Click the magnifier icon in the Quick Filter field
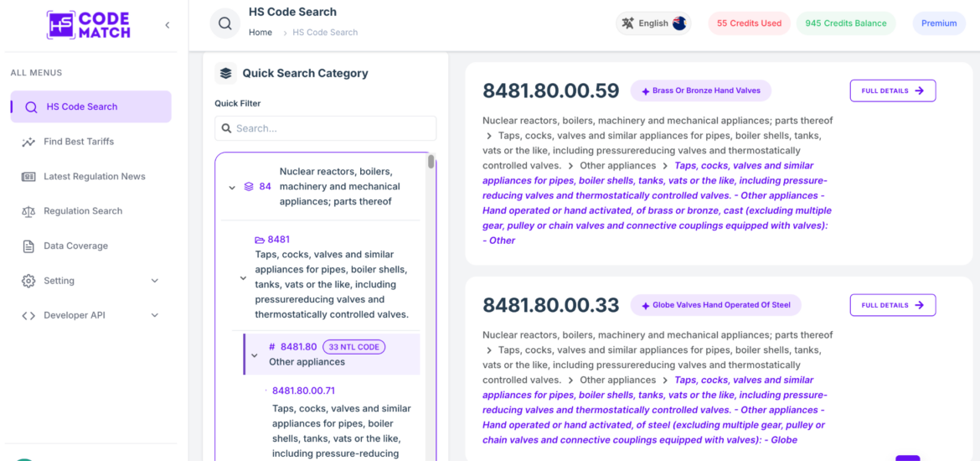The height and width of the screenshot is (461, 980). click(226, 128)
